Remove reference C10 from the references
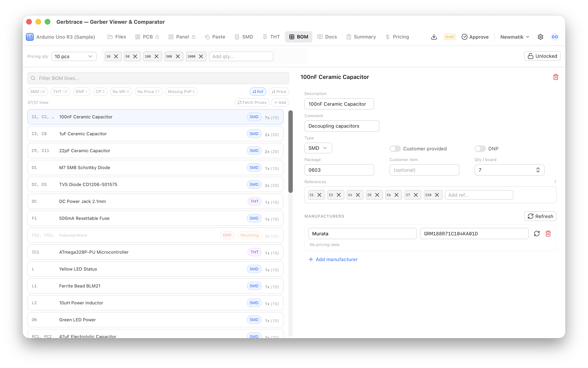The height and width of the screenshot is (368, 588). (437, 195)
